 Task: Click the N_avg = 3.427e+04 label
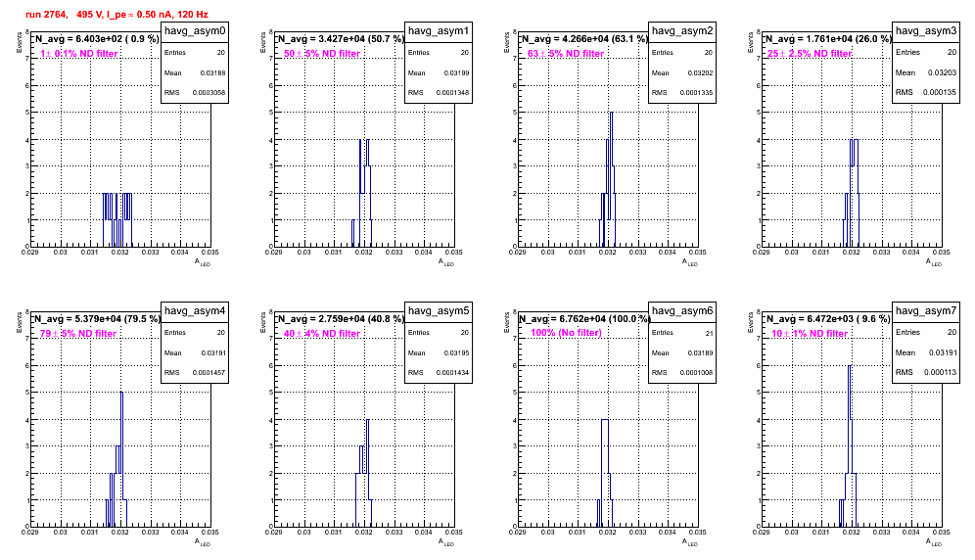coord(341,39)
